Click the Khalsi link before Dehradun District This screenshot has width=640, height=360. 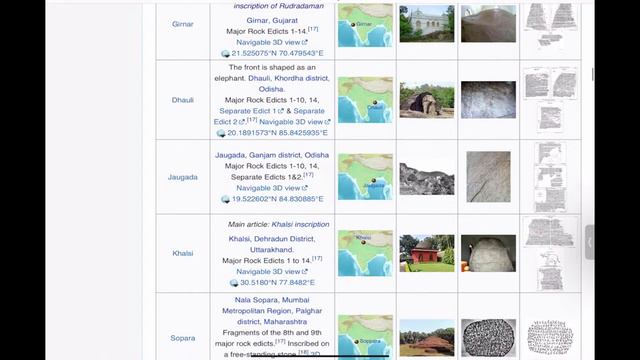click(x=239, y=239)
